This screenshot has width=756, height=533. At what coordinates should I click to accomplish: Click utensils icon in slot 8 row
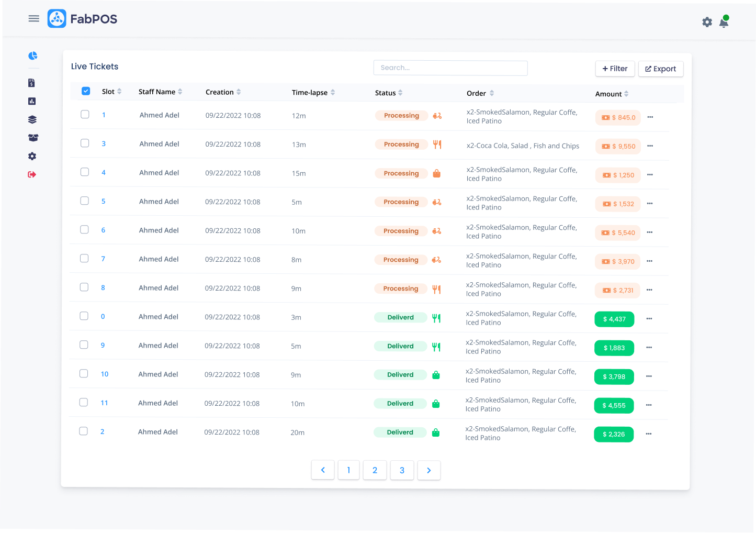[x=436, y=289]
